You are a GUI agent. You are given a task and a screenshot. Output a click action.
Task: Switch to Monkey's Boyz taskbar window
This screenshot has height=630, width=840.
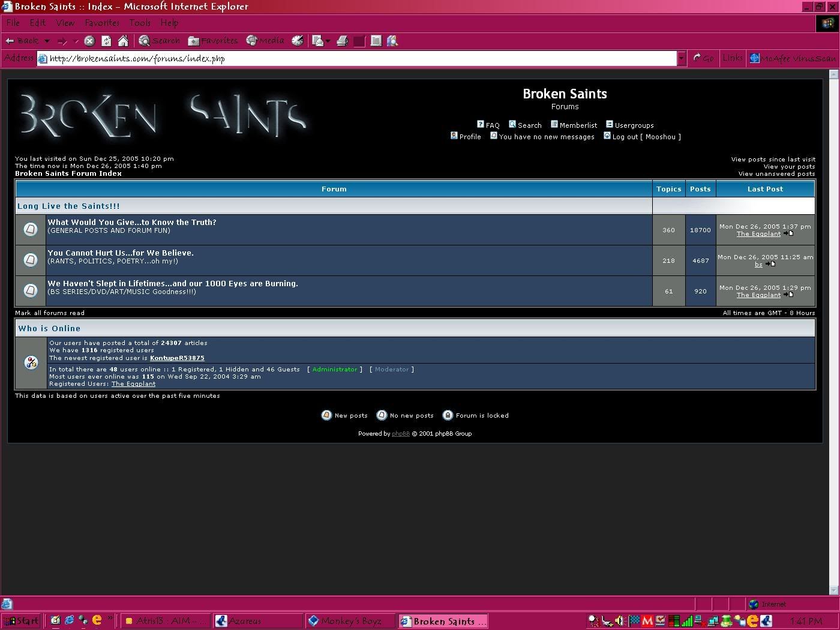pyautogui.click(x=350, y=621)
